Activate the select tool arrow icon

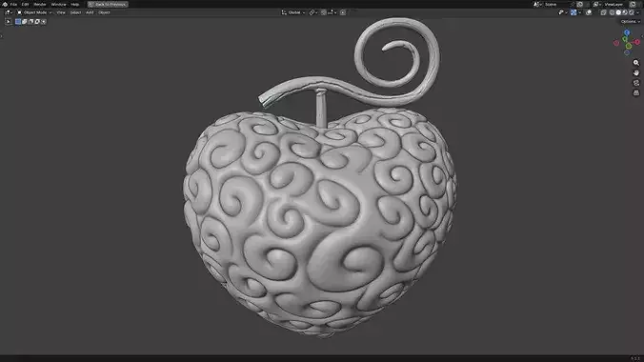[9, 21]
